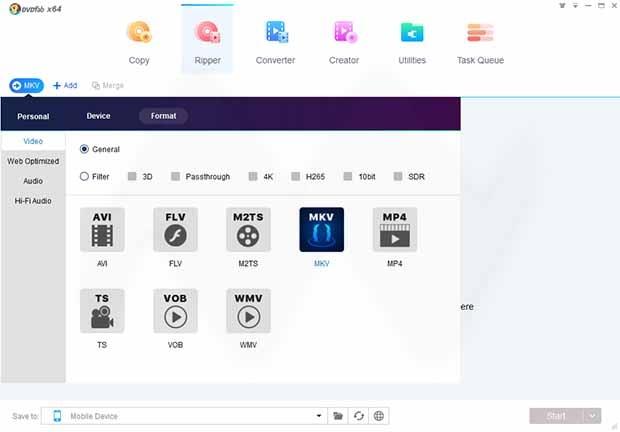Click the skin icon in title bar
The width and height of the screenshot is (620, 432).
(x=562, y=6)
